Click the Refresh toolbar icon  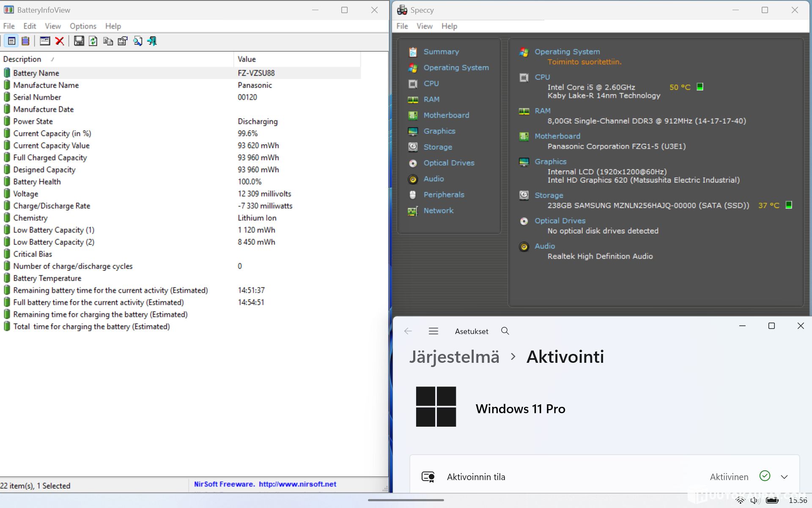[93, 41]
